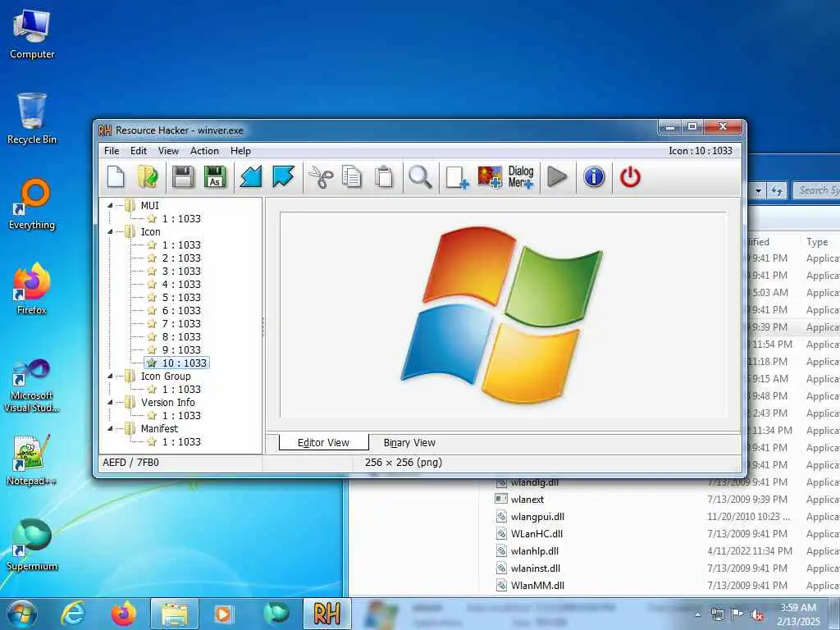Open the Windows Start button
The image size is (840, 630).
(x=22, y=614)
